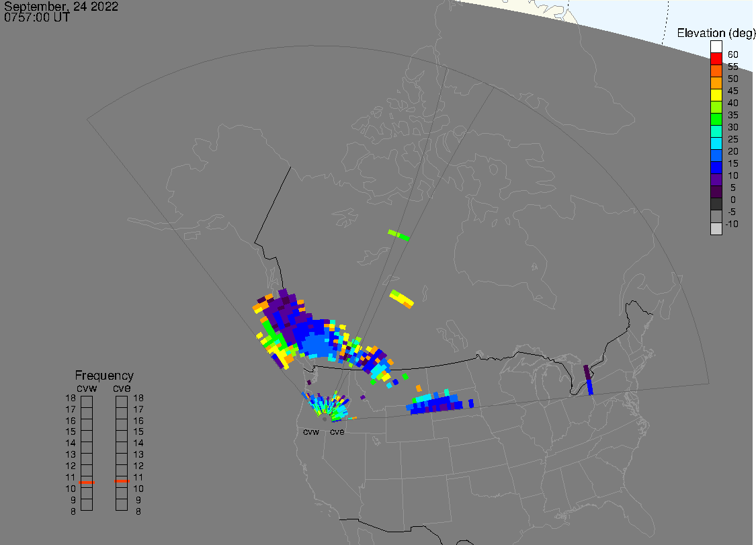Pick the yellow swatch above the 40 label
Screen dimensions: 756x545
pyautogui.click(x=716, y=95)
